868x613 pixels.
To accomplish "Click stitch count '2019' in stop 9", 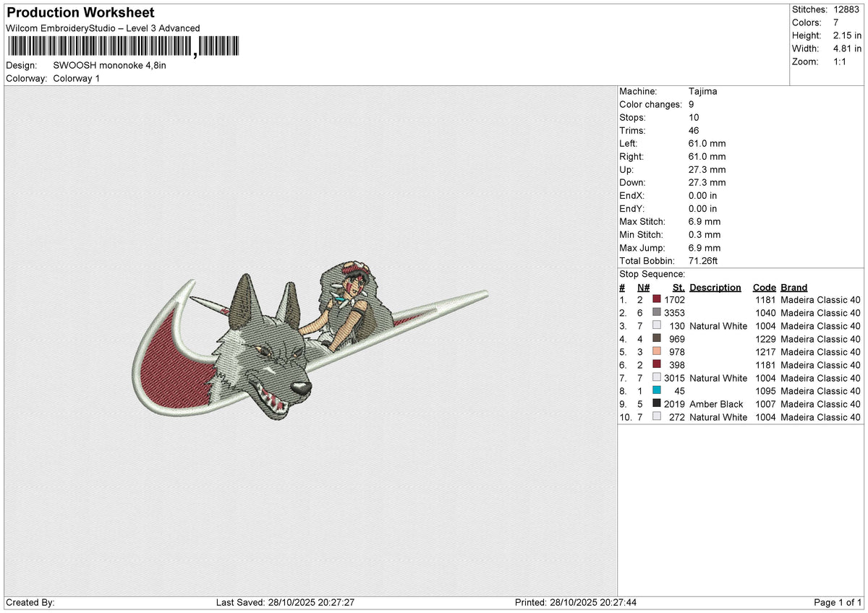I will coord(674,404).
